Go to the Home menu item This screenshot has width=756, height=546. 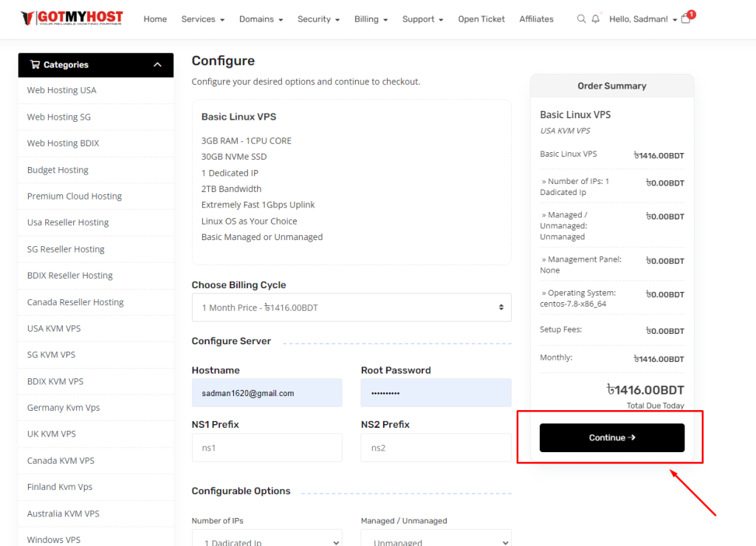(x=155, y=19)
